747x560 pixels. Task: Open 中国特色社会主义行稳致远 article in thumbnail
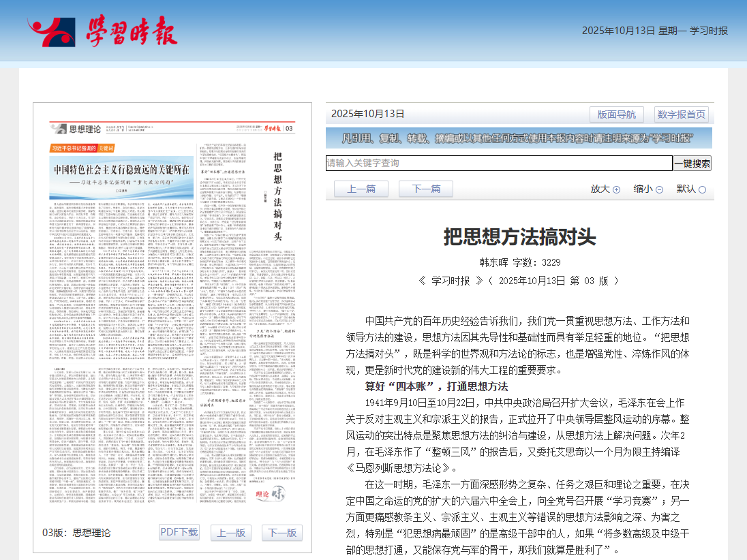[121, 171]
